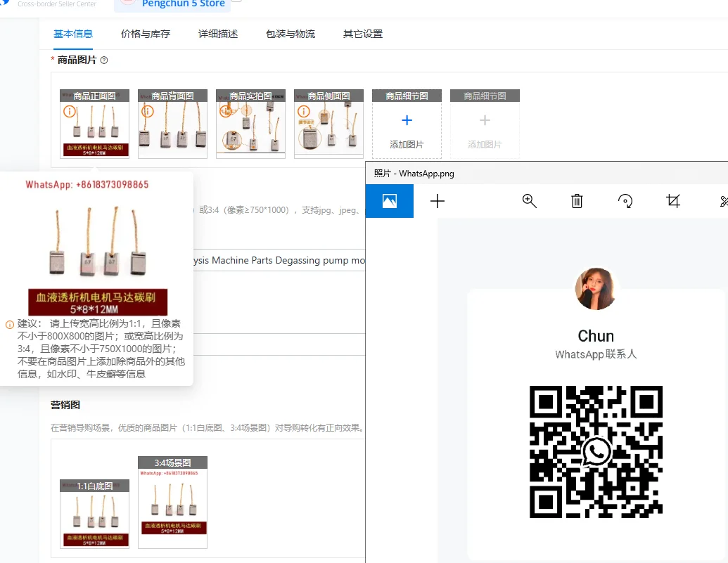The width and height of the screenshot is (728, 563).
Task: Open the 3:4场景图 marketing thumbnail
Action: [x=173, y=502]
